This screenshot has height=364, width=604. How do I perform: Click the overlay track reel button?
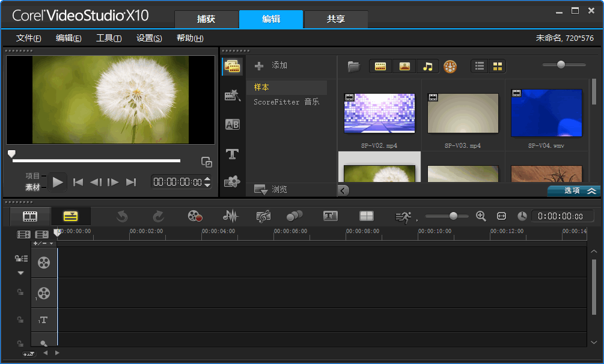(44, 293)
